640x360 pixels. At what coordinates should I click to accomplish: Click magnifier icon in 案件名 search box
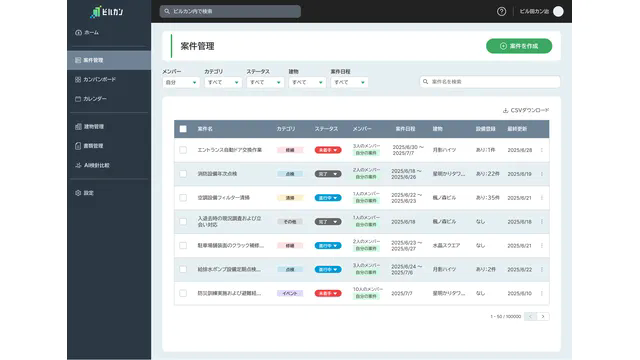point(425,82)
